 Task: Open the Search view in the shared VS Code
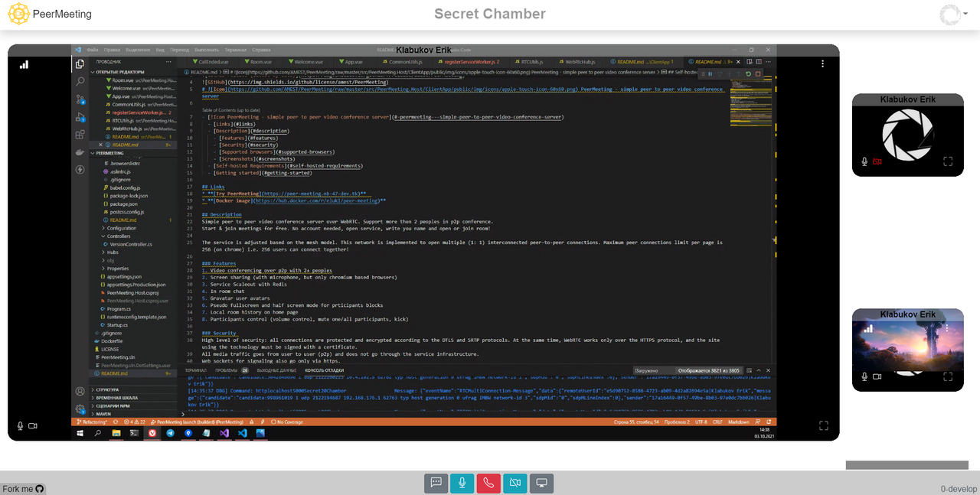[x=80, y=81]
